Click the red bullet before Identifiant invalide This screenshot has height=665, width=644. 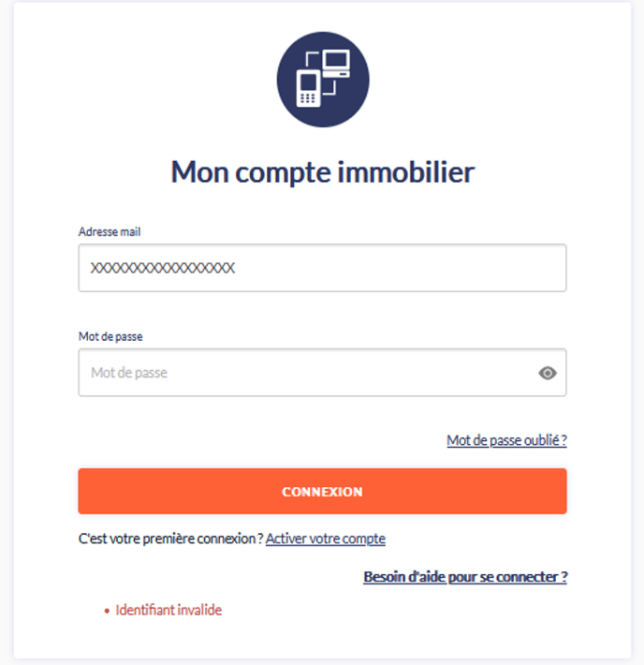click(x=107, y=611)
